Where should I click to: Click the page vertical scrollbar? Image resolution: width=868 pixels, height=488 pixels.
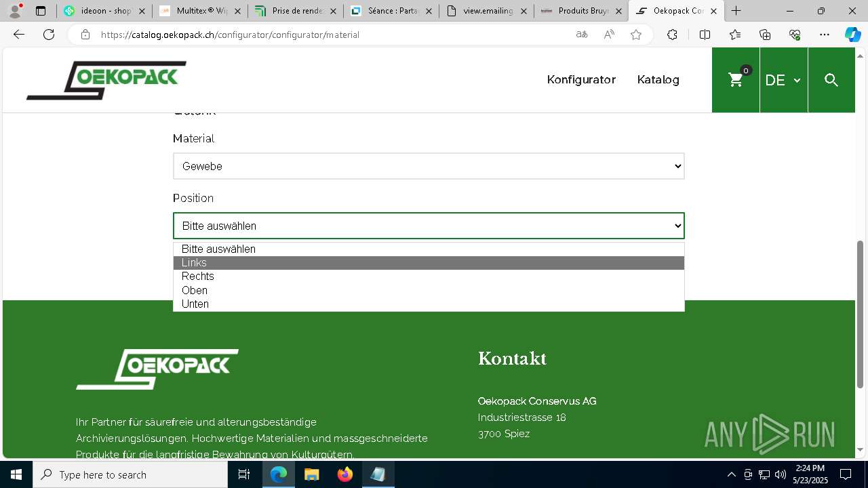pos(861,314)
